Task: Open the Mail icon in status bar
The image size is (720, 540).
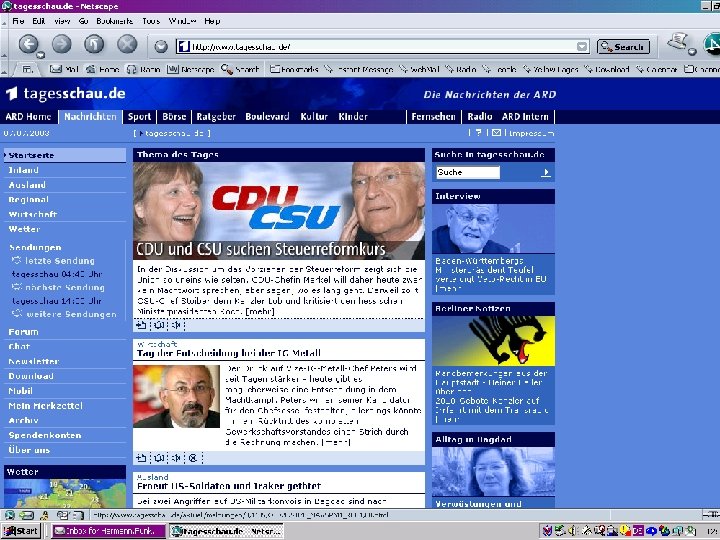Action: point(26,515)
